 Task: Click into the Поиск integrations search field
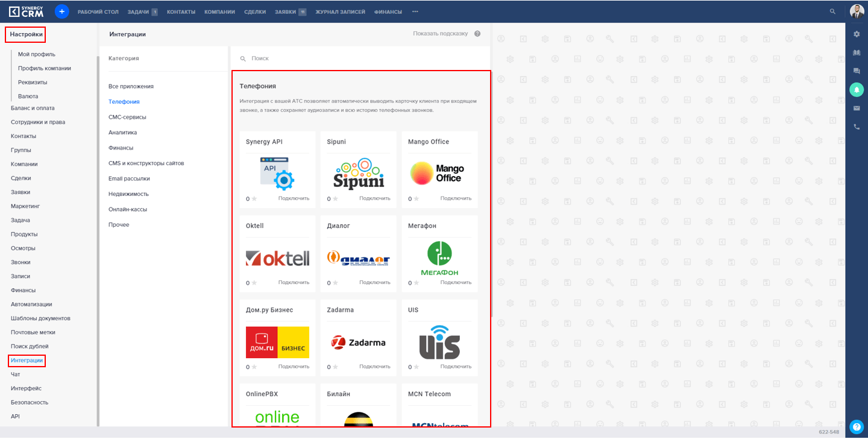click(x=360, y=58)
